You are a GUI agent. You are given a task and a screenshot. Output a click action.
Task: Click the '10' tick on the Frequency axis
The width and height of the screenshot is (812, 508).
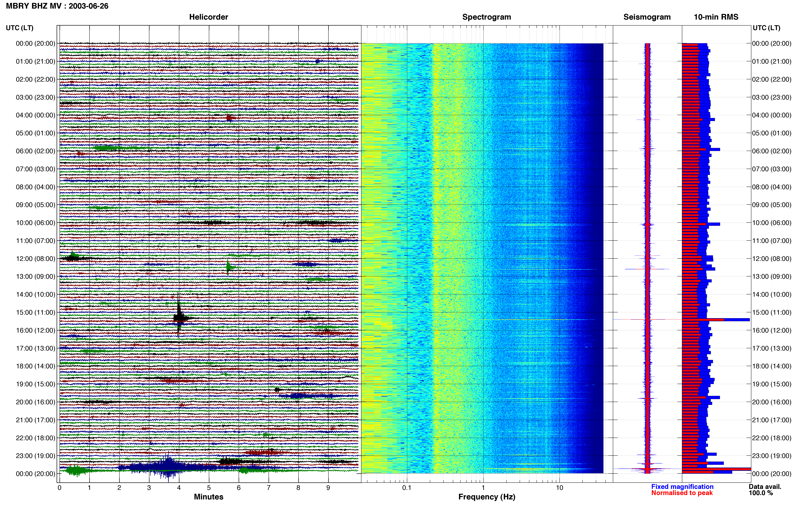tap(559, 487)
